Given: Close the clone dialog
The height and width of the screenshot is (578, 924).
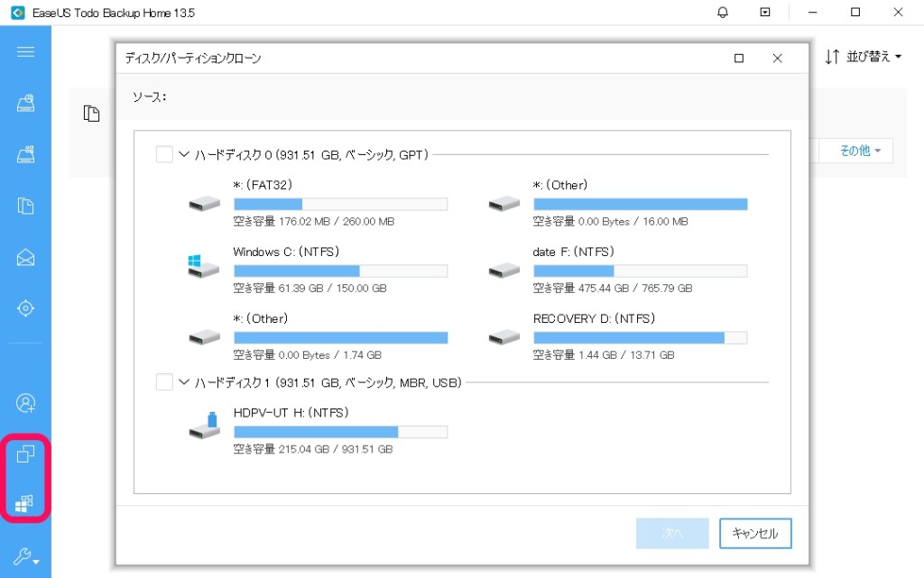Looking at the screenshot, I should (777, 58).
